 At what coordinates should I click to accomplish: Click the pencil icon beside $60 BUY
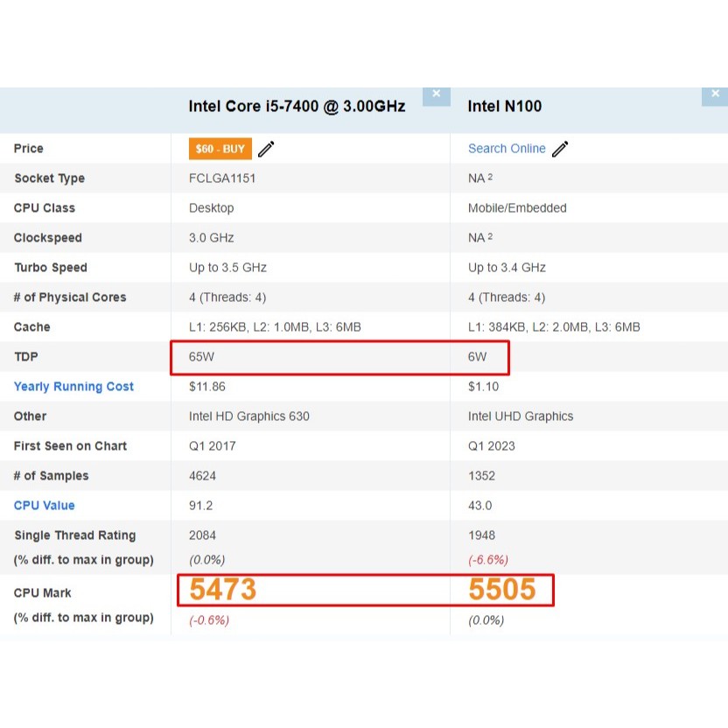pyautogui.click(x=266, y=149)
